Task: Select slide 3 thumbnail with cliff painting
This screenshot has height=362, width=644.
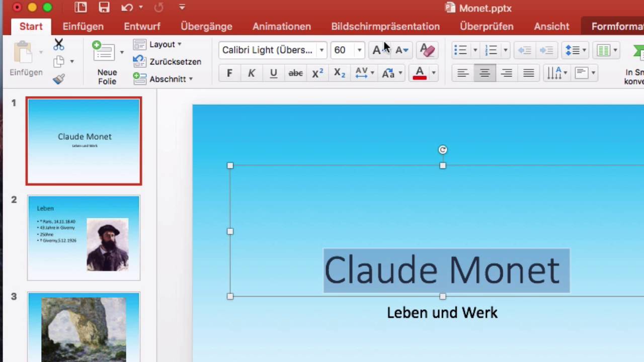Action: pos(84,327)
